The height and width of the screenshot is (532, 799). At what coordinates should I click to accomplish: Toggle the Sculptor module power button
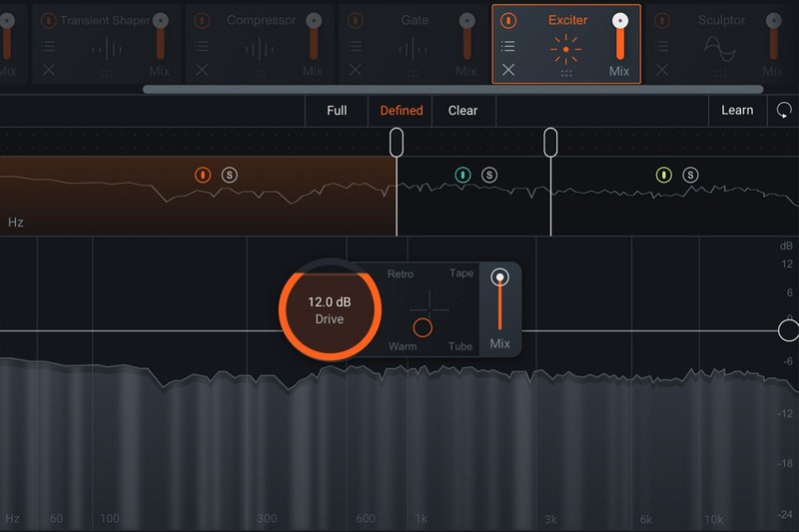tap(662, 21)
